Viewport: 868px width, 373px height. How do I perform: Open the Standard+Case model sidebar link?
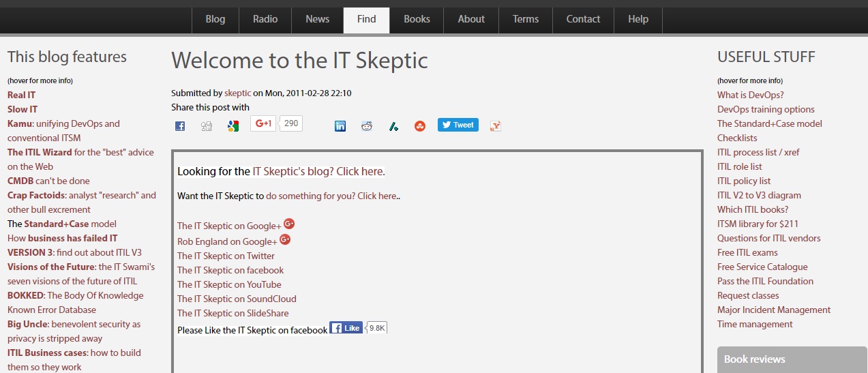tap(70, 224)
